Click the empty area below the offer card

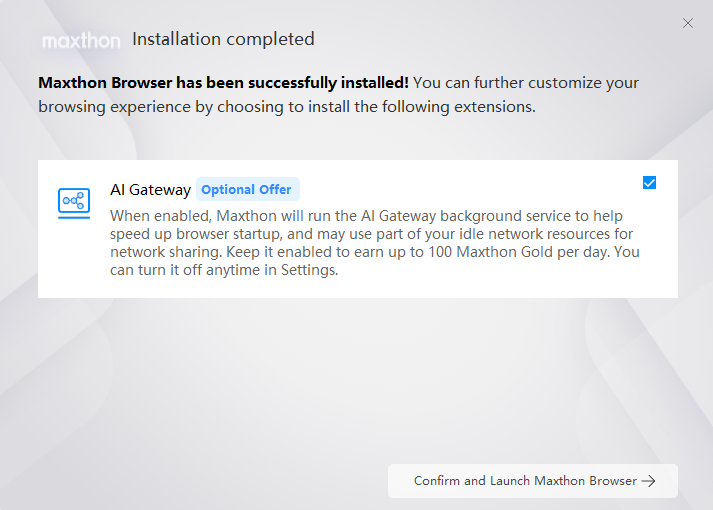click(x=358, y=377)
